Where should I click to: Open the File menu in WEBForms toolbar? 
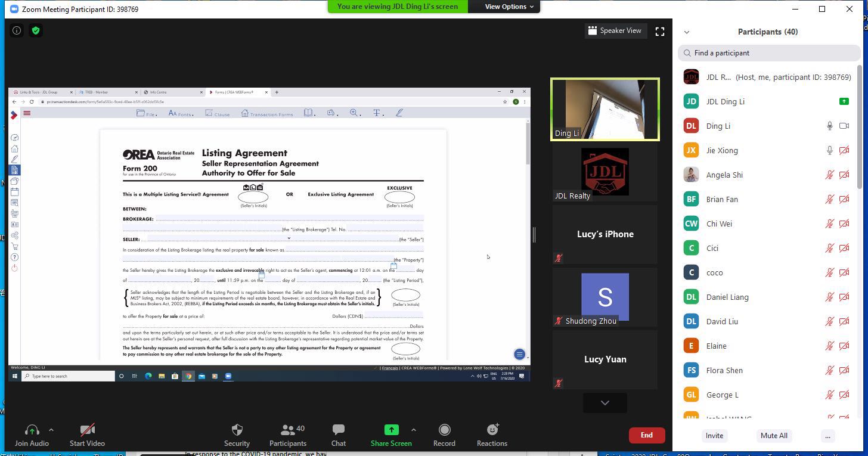147,113
